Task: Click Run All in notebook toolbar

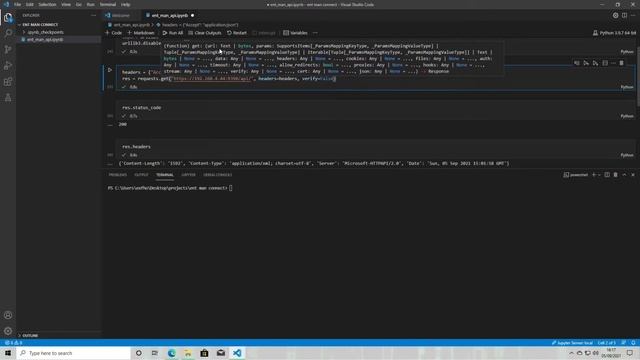Action: tap(173, 33)
